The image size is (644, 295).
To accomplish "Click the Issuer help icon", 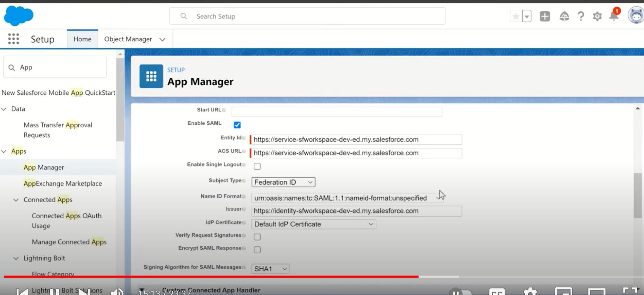I will coord(244,209).
